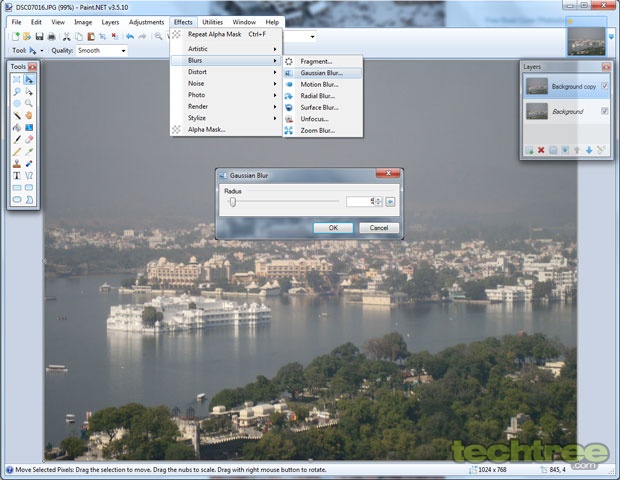Click the Crop to Selection toolbar icon
Image resolution: width=620 pixels, height=480 pixels.
(x=103, y=37)
